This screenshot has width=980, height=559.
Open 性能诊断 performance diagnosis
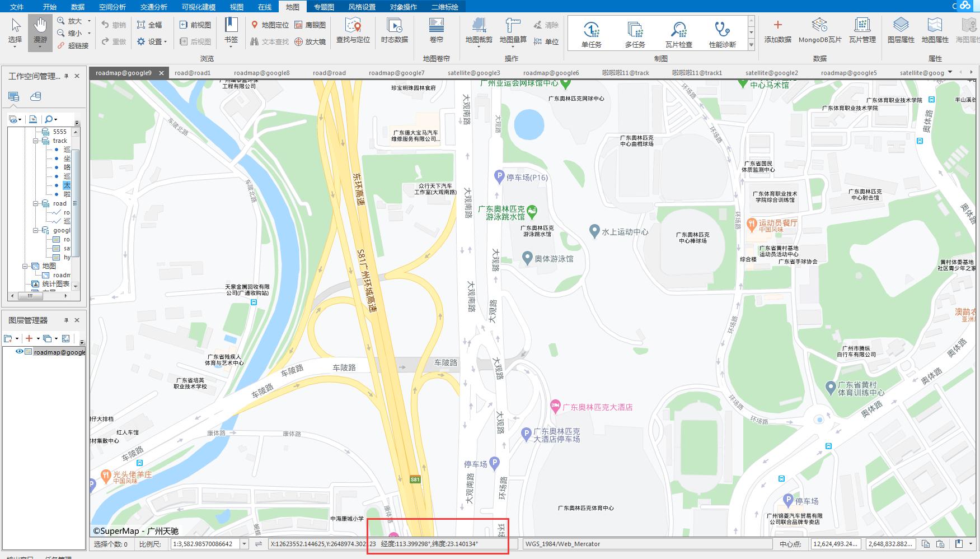[x=723, y=34]
